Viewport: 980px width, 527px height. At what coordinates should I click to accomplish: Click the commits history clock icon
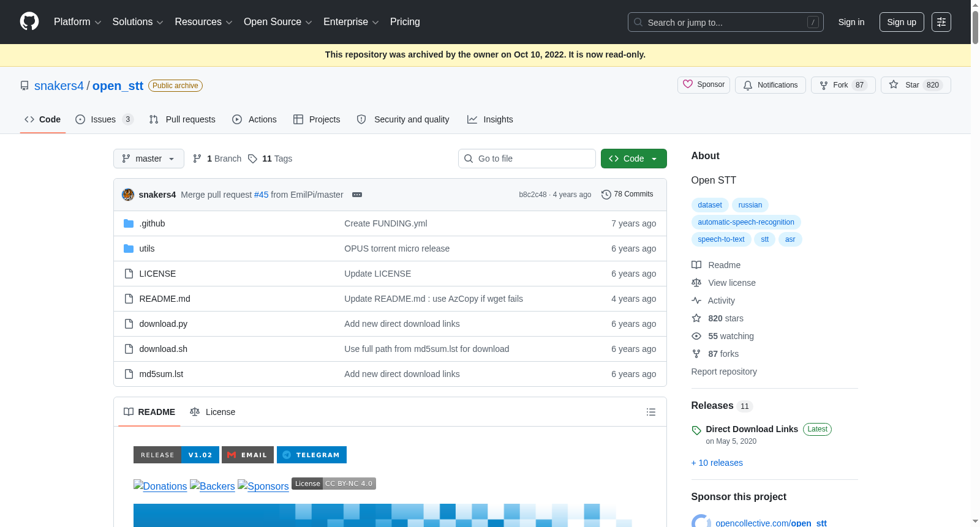[606, 195]
